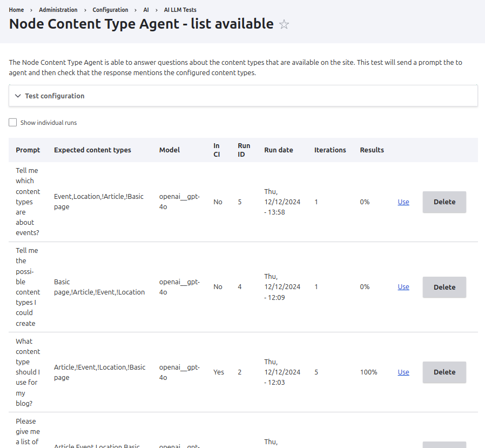This screenshot has width=485, height=448.
Task: Click the Expected content types header
Action: coord(92,150)
